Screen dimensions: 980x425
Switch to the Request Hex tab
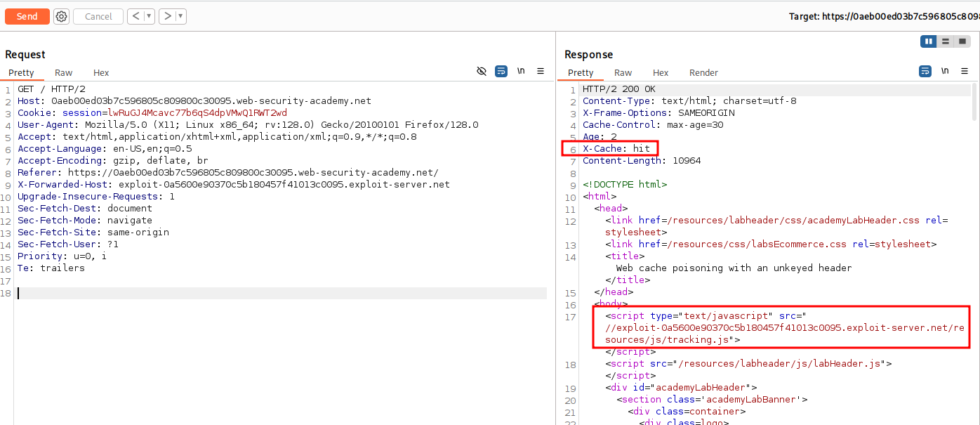(101, 73)
